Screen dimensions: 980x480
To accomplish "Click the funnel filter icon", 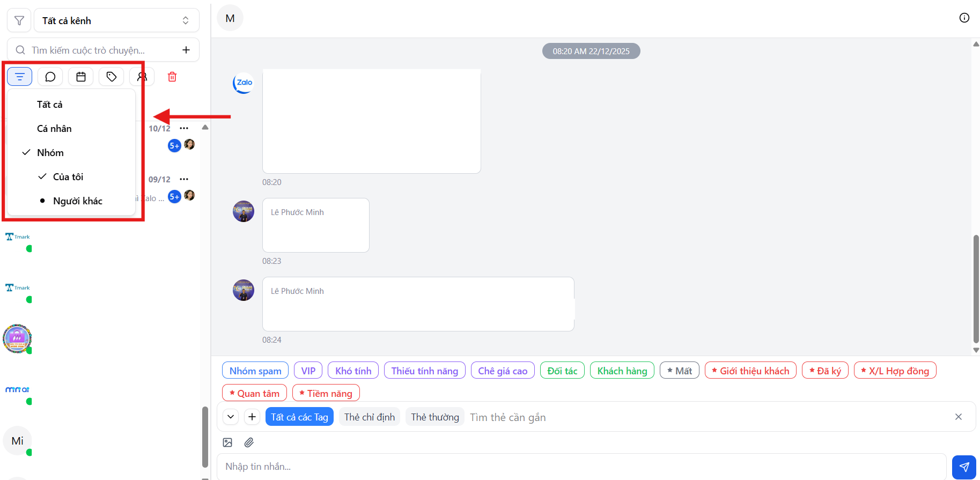I will 19,21.
